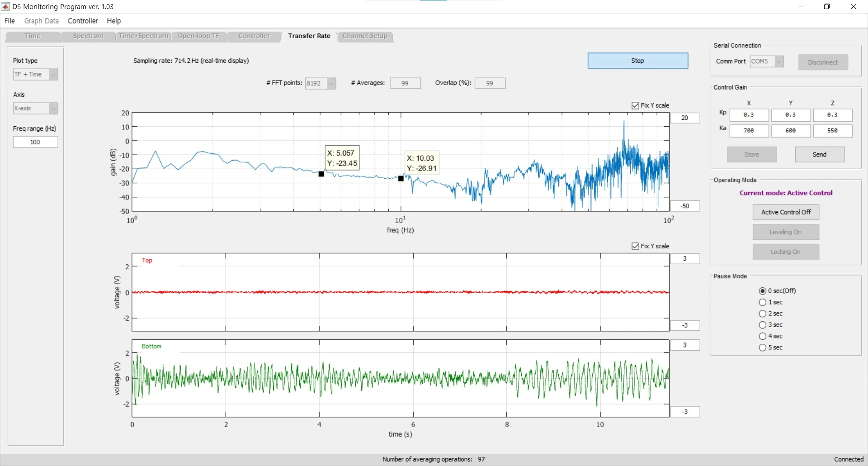The height and width of the screenshot is (466, 868).
Task: Select the data cursor marker at 10.03 Hz
Action: (401, 179)
